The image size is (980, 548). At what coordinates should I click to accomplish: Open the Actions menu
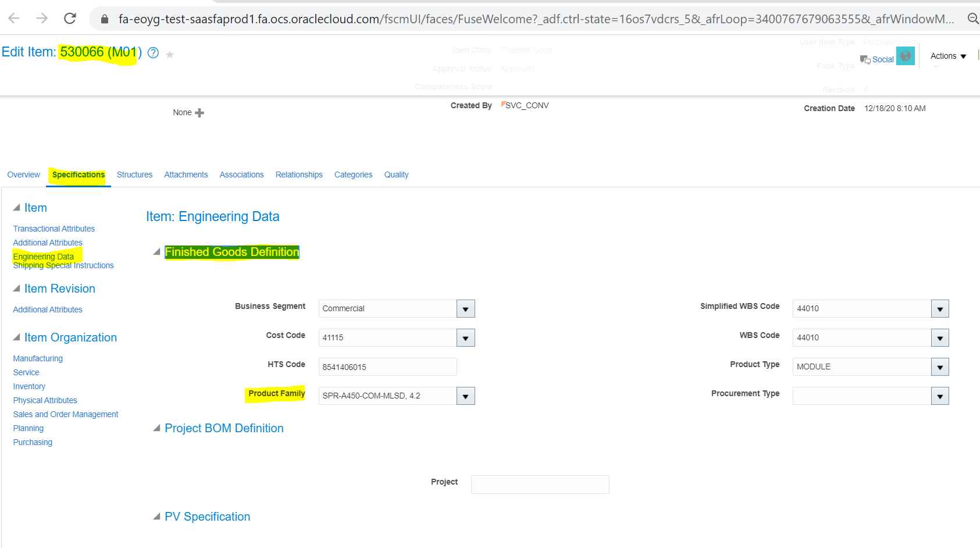point(947,56)
